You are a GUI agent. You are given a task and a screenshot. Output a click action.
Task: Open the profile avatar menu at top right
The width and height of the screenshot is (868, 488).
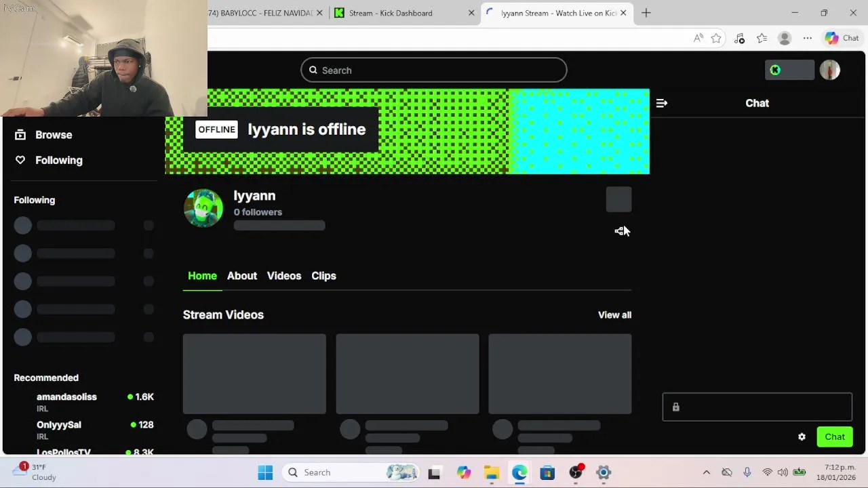[830, 70]
